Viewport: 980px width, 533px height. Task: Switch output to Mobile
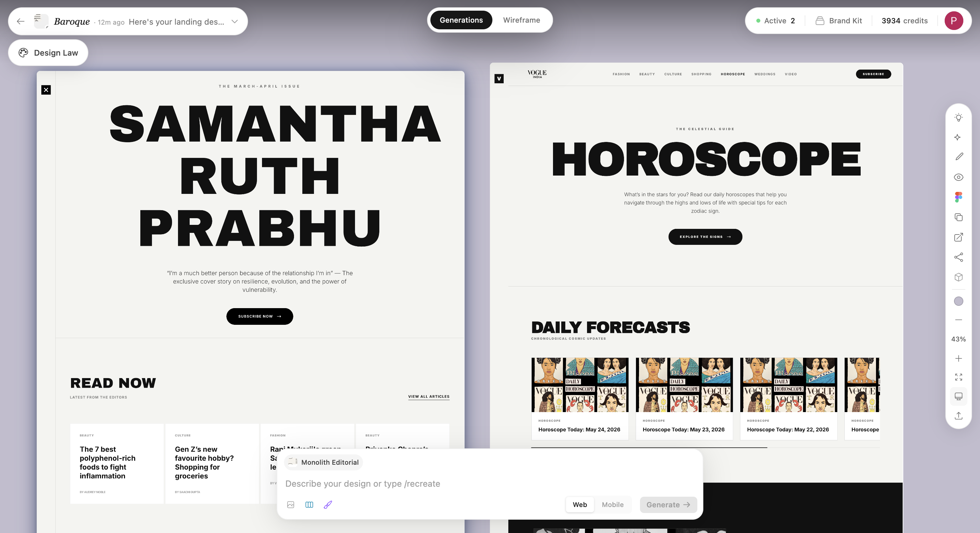pos(613,504)
